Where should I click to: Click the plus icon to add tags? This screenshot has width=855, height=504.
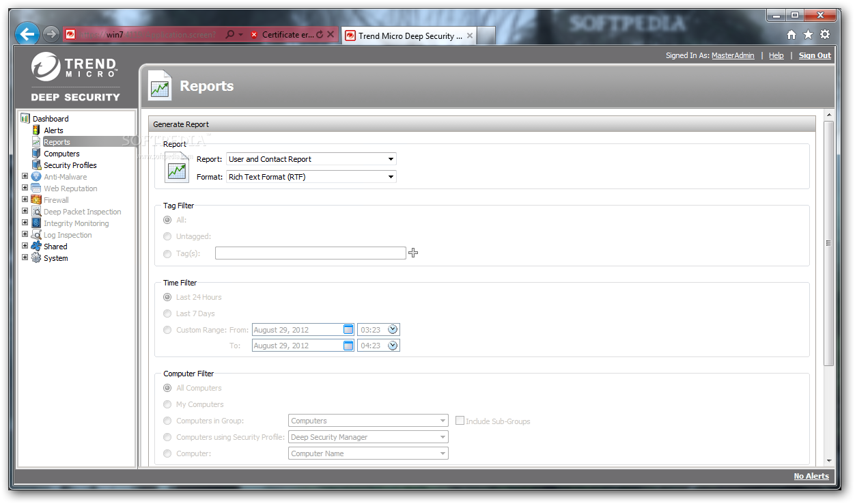coord(413,253)
